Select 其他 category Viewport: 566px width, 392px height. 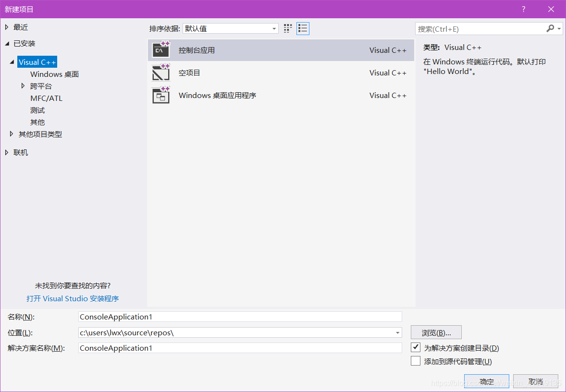pos(37,122)
